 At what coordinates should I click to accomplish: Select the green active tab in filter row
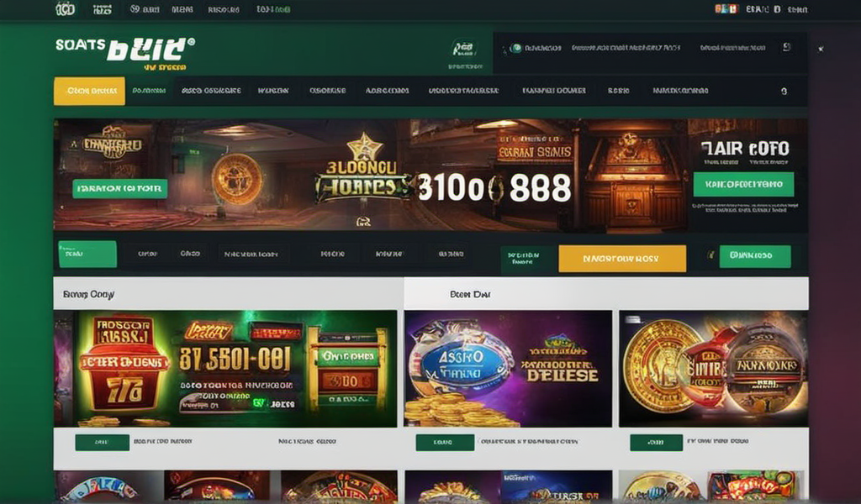[87, 254]
